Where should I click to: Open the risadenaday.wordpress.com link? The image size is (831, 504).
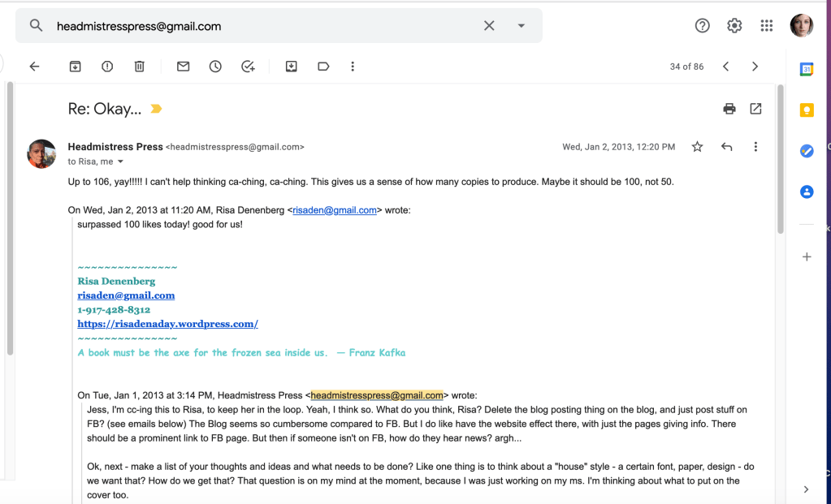point(167,324)
